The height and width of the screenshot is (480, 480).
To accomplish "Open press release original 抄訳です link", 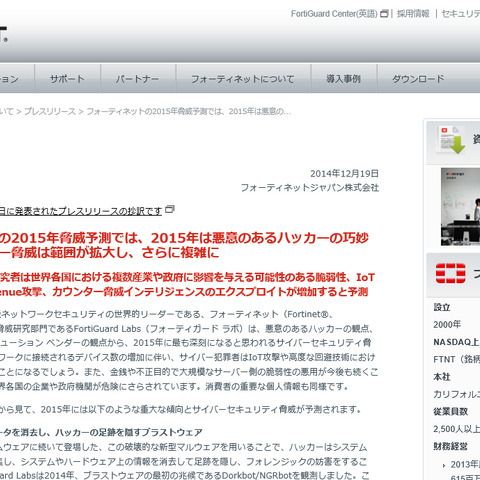I will (x=81, y=211).
